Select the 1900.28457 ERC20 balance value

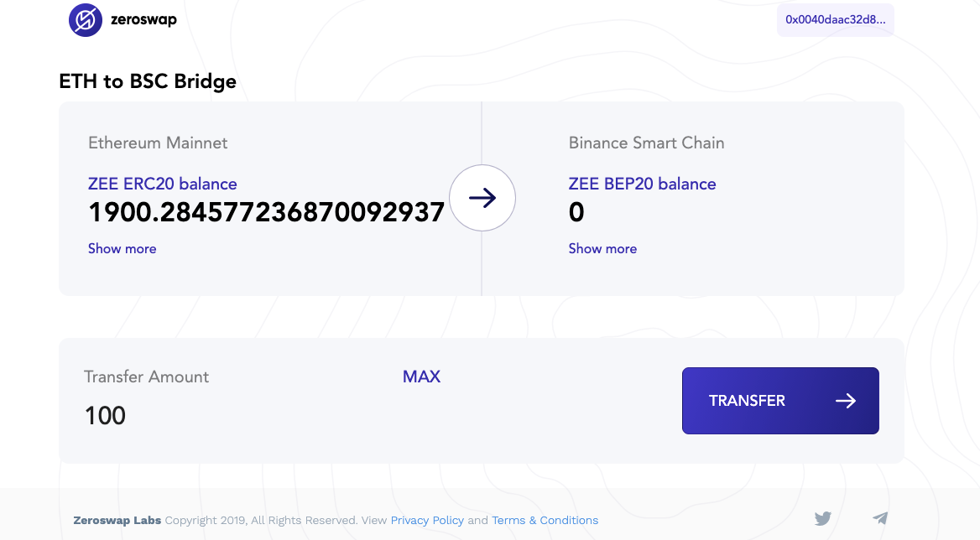click(x=266, y=213)
